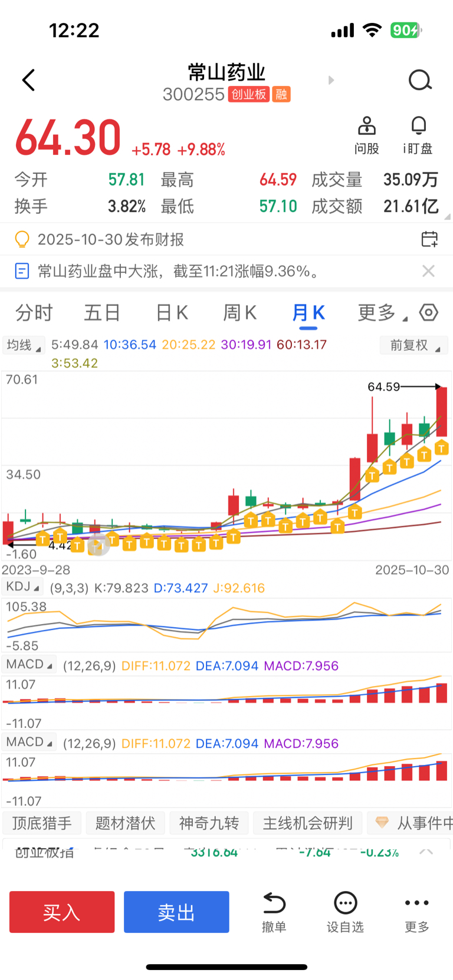The image size is (453, 980).
Task: Expand quote details corner triangle
Action: [x=447, y=217]
